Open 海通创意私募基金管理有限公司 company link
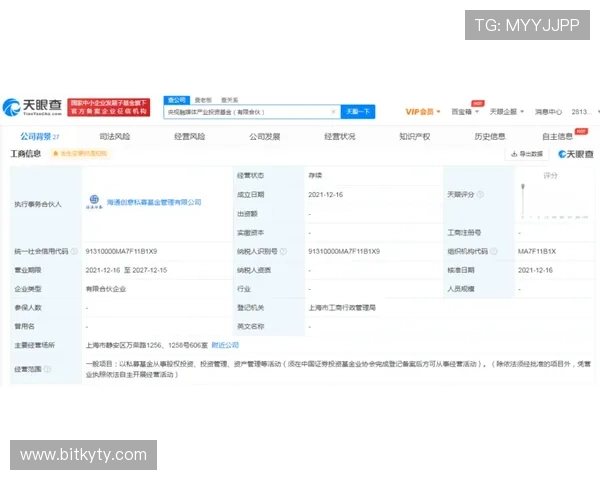The image size is (600, 480). pyautogui.click(x=154, y=202)
